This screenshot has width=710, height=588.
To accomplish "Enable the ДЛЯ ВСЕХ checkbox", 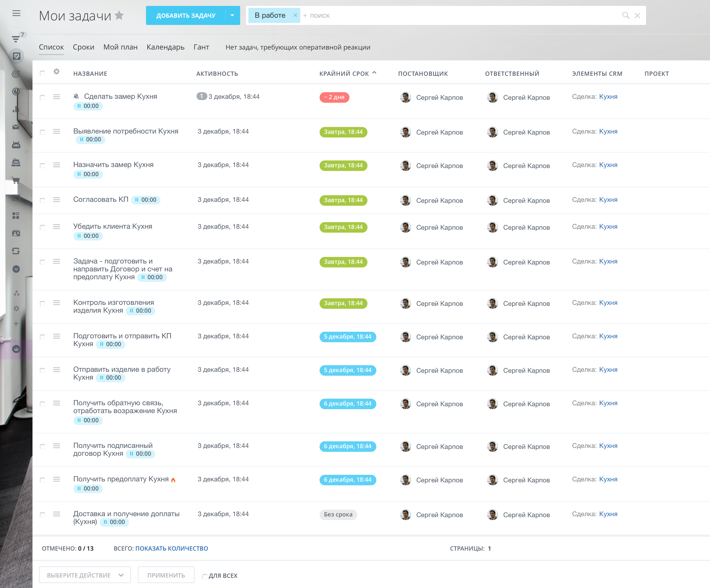I will pyautogui.click(x=204, y=576).
